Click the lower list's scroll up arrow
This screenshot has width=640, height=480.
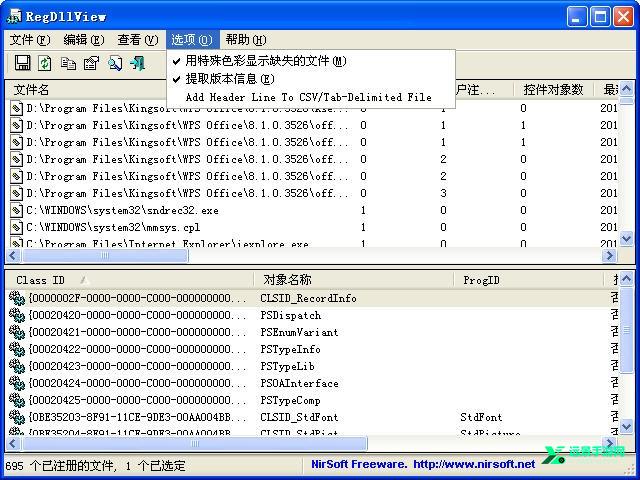[626, 279]
